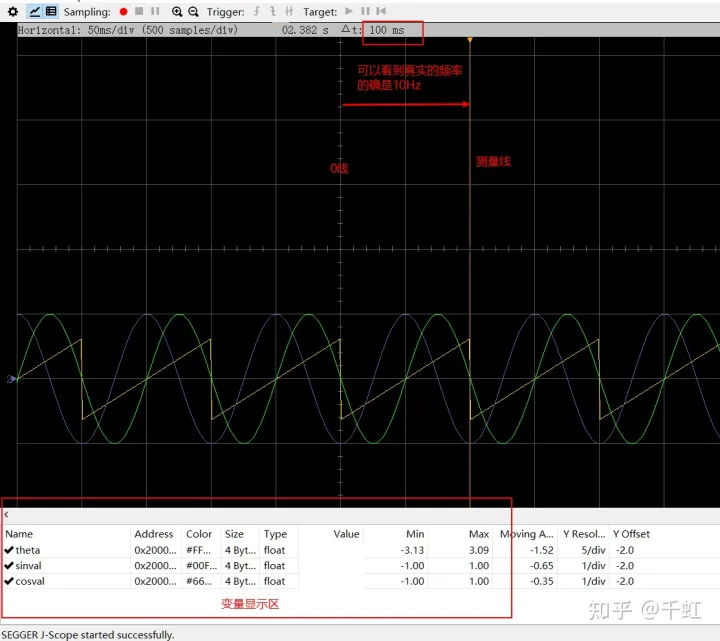Select both edges trigger icon
720x641 pixels.
[x=289, y=11]
